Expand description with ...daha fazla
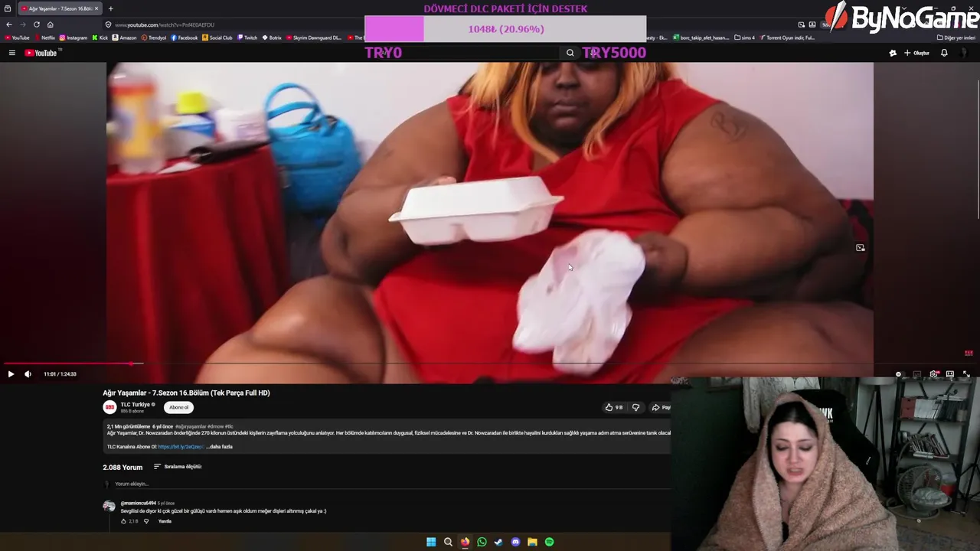 pyautogui.click(x=219, y=447)
